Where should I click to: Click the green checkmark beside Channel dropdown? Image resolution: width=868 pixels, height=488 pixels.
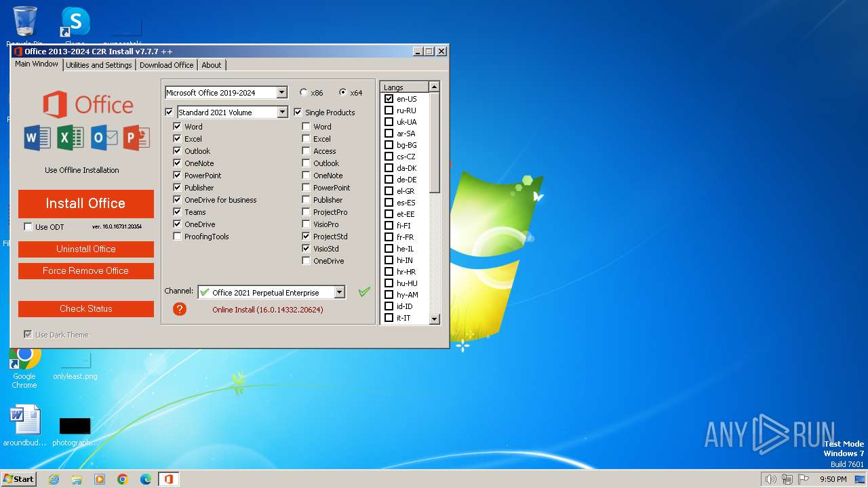pos(364,291)
